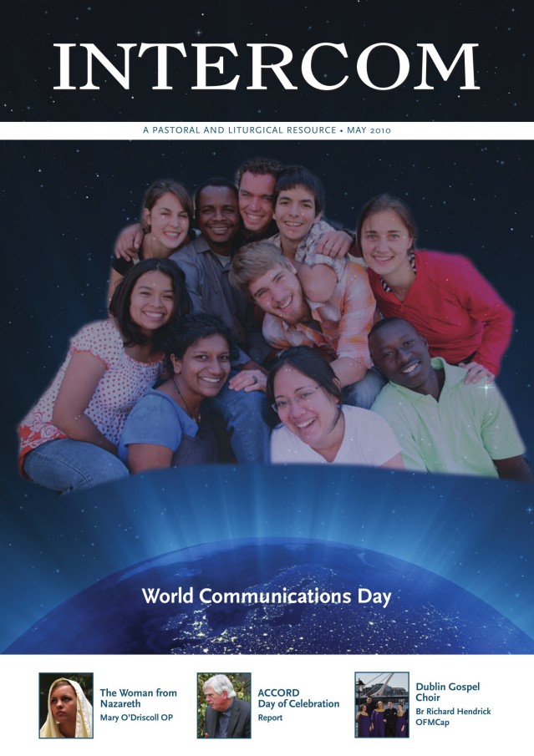Click 'The Woman from Nazareth' title
The height and width of the screenshot is (756, 534).
point(139,698)
